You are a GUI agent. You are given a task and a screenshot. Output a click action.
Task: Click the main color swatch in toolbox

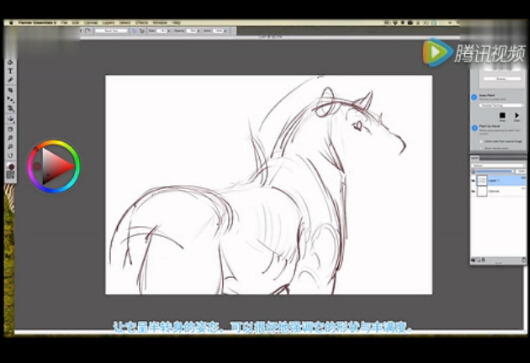click(11, 167)
